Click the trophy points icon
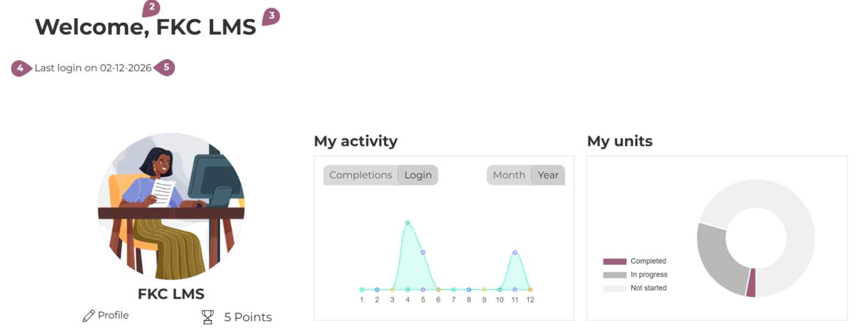Screen dimensions: 868x333 click(208, 317)
